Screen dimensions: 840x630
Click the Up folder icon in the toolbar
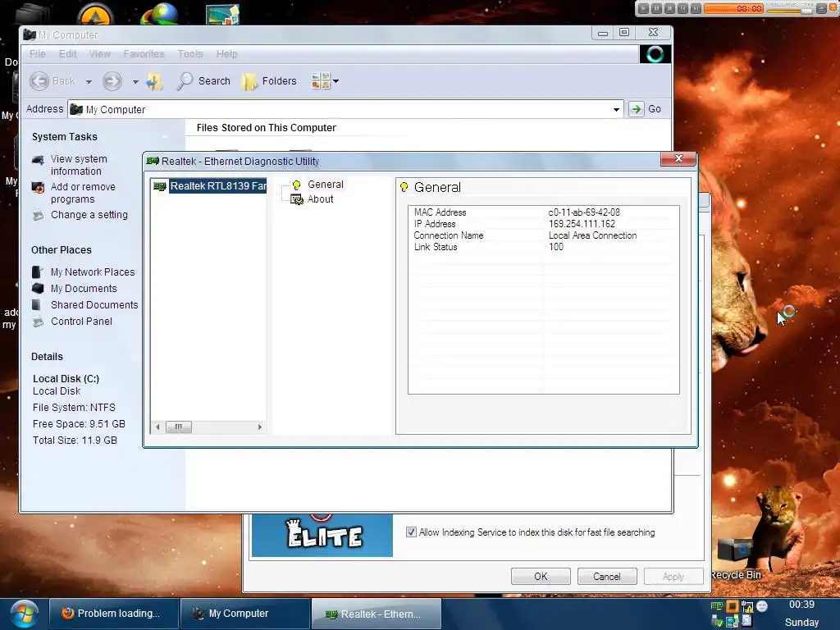point(154,81)
